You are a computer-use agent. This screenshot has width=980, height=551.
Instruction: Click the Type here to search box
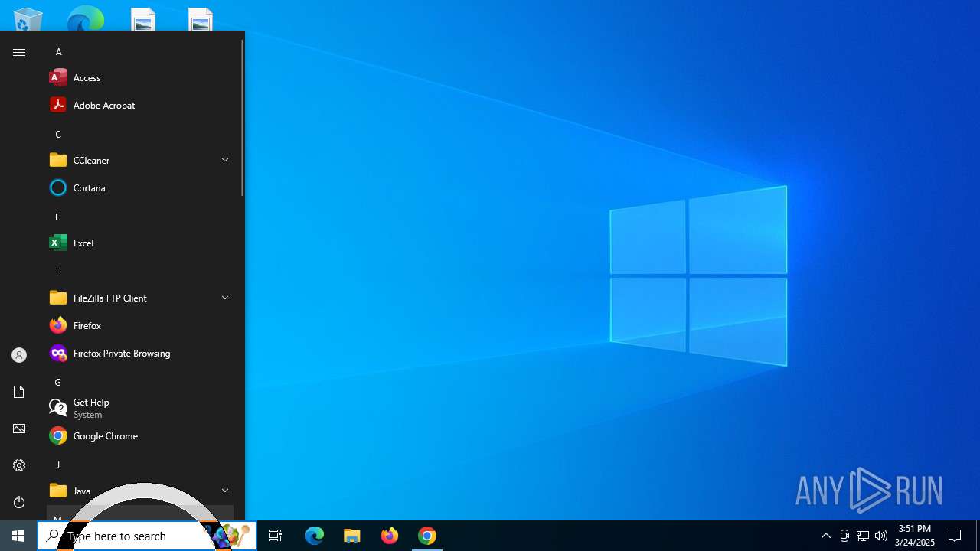[x=147, y=536]
